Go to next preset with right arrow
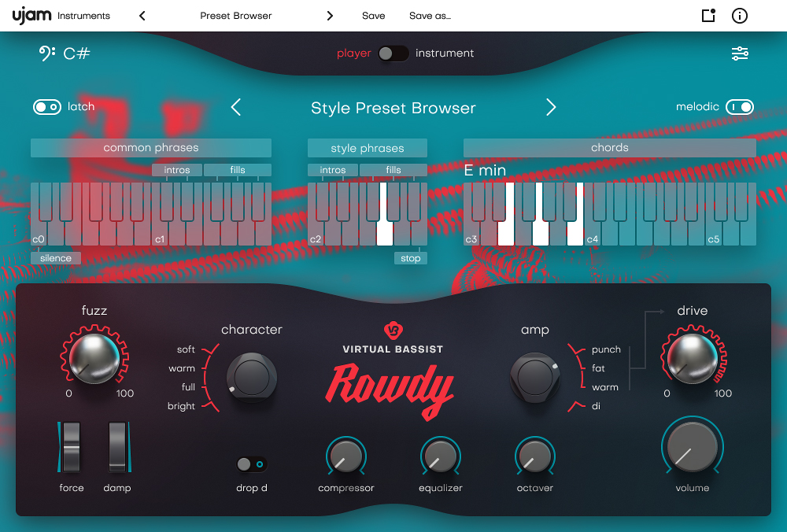The image size is (787, 532). (330, 15)
